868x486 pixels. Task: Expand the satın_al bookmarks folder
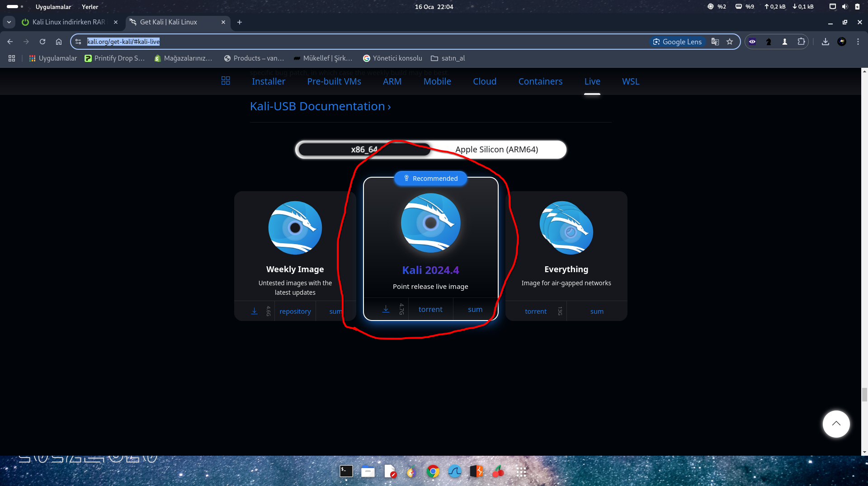click(448, 58)
